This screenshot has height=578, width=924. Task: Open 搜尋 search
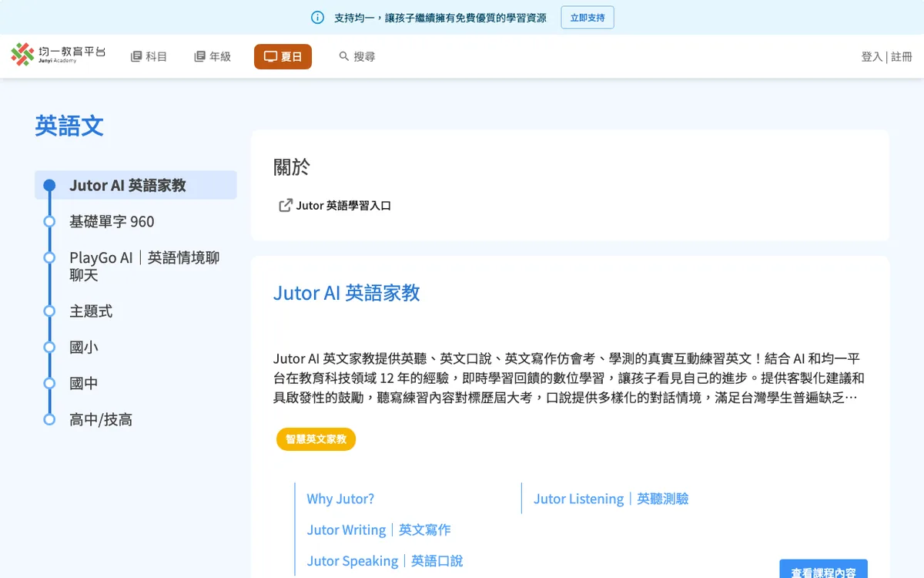click(x=357, y=56)
